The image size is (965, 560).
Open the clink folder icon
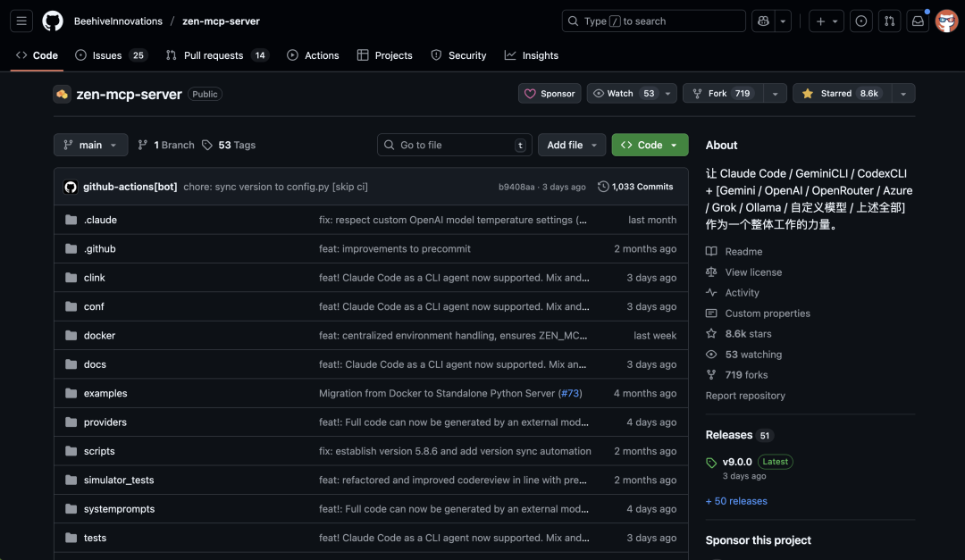[x=71, y=278]
